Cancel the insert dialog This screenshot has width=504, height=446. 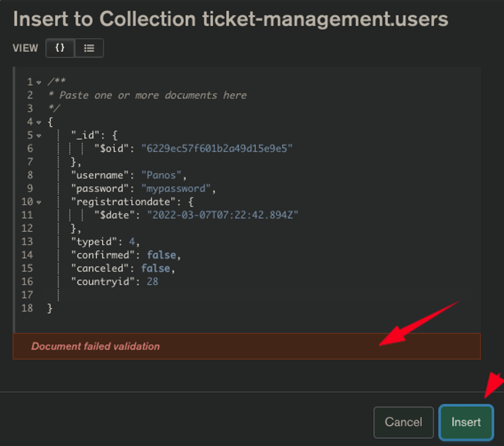(404, 422)
